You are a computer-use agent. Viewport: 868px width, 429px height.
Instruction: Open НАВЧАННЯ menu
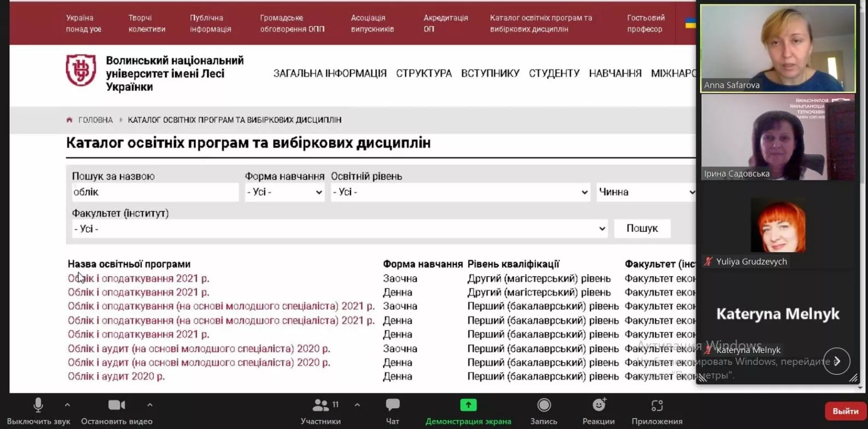[615, 73]
